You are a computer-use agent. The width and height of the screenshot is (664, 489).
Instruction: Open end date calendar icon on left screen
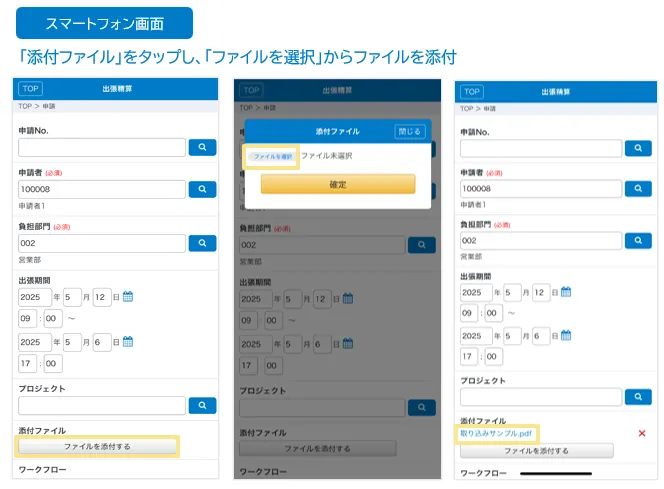click(128, 343)
